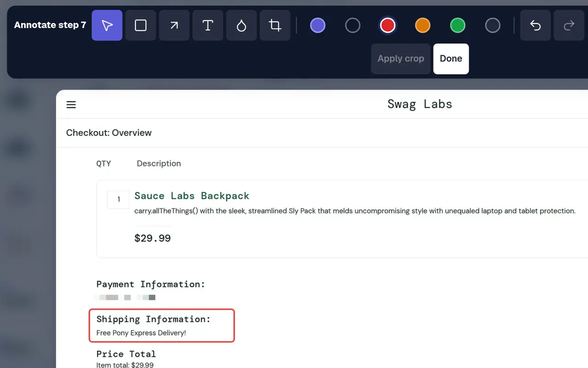Click the "QTY" column label

click(x=103, y=164)
